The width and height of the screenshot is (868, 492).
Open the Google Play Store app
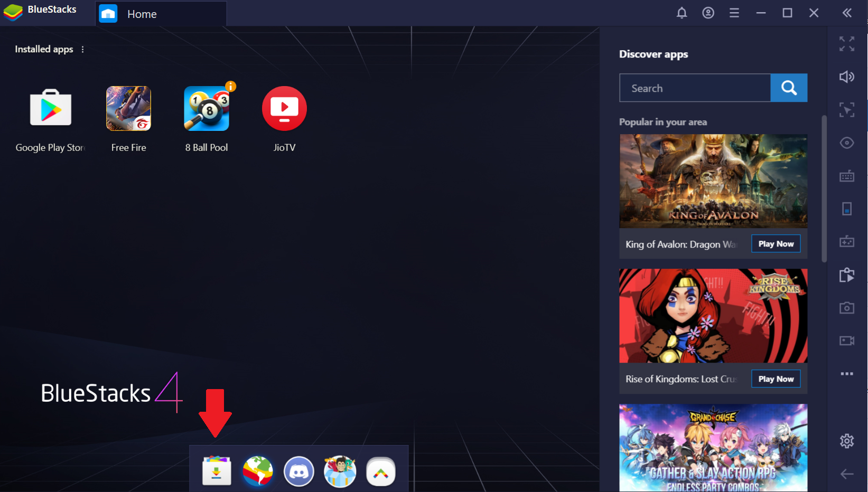click(51, 109)
